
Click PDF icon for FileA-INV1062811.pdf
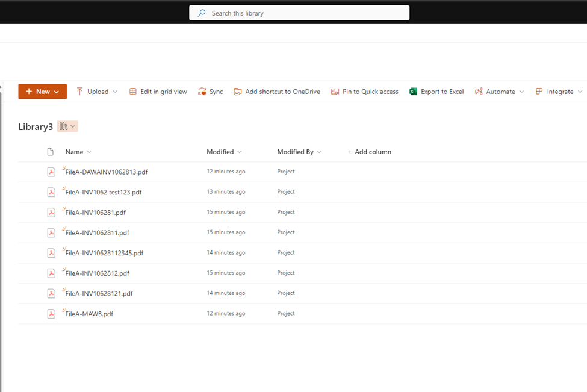[x=51, y=232]
